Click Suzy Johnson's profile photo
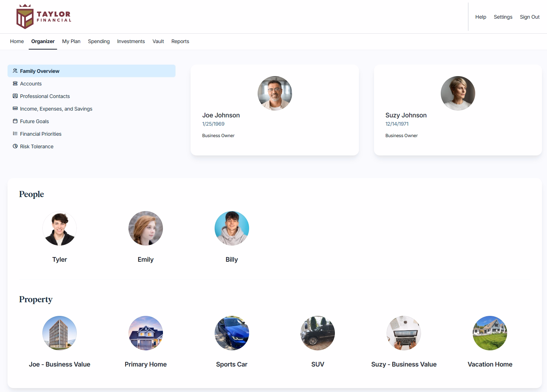 pos(458,93)
